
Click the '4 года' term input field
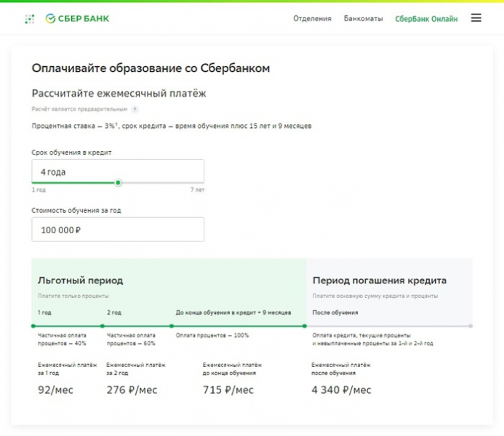118,171
